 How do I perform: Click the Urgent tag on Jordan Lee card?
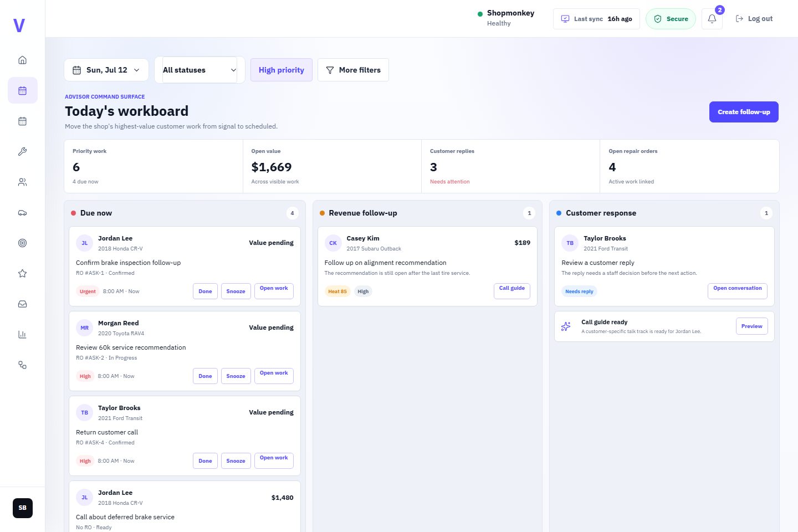(88, 291)
